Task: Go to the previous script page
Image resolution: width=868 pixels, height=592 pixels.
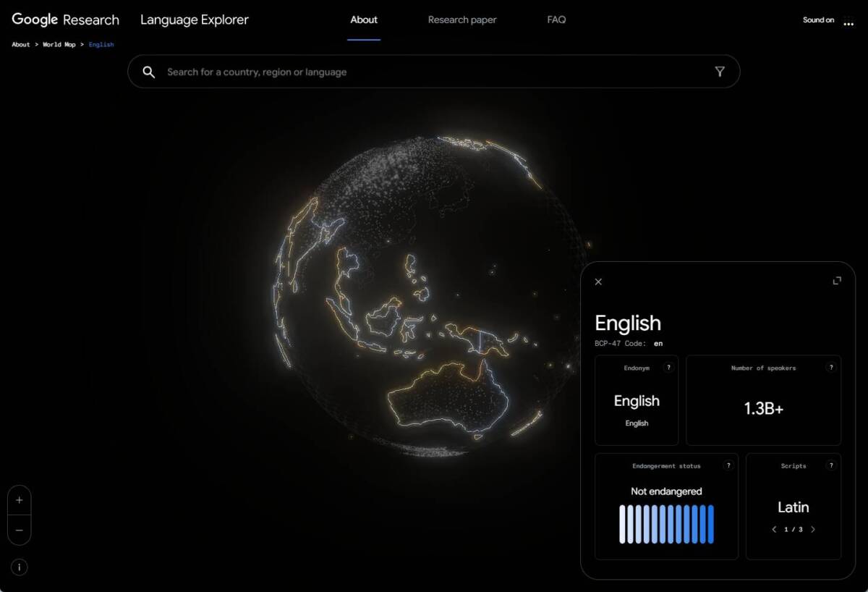Action: (773, 529)
